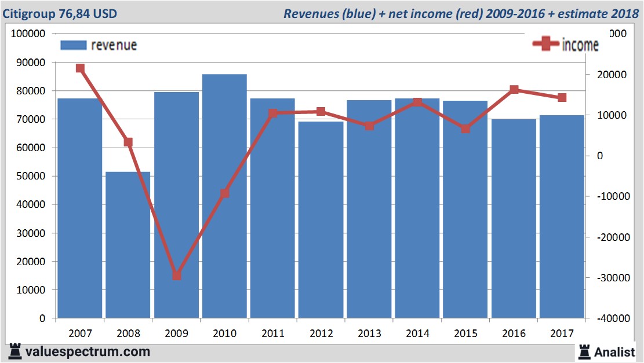The image size is (644, 363).
Task: Click the 2007 x-axis label
Action: tap(80, 333)
